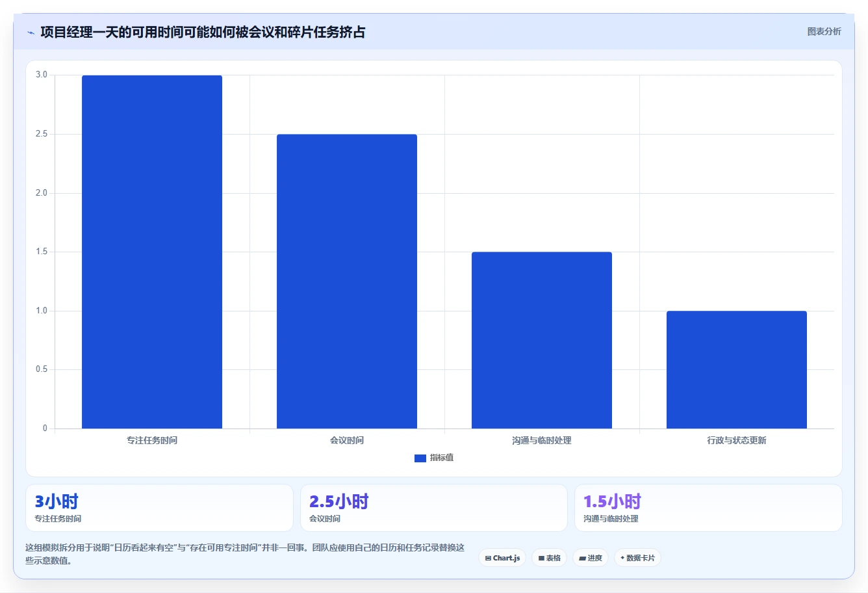Click the Chart.js tag chip
The height and width of the screenshot is (593, 868).
502,558
